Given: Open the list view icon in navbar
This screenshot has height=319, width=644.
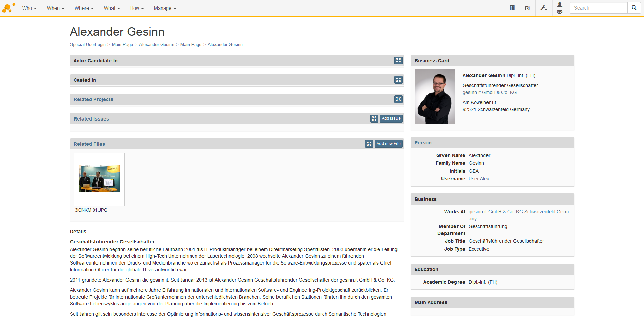Looking at the screenshot, I should coord(512,8).
